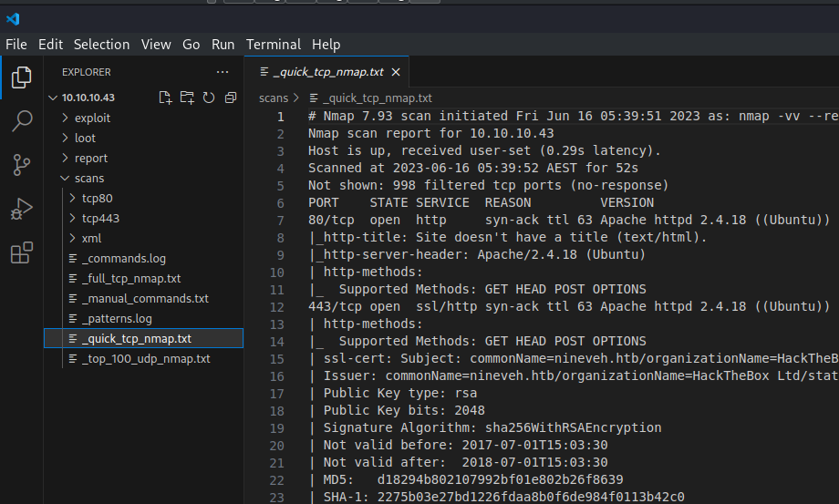Image resolution: width=839 pixels, height=504 pixels.
Task: Click line number 12 in editor gutter
Action: [276, 307]
